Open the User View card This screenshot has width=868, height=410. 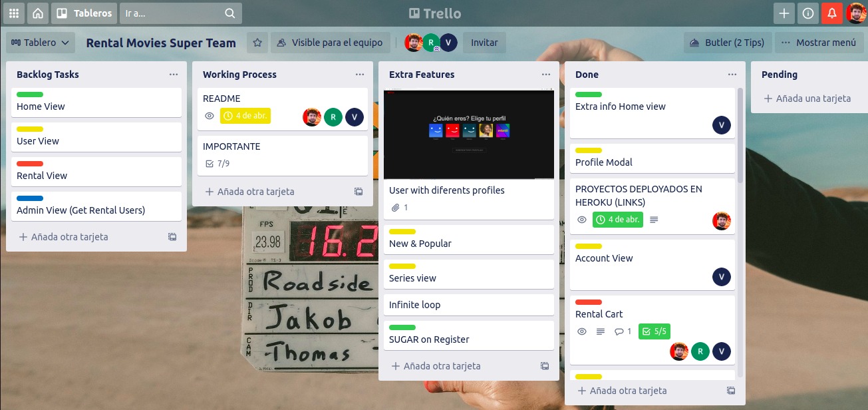tap(96, 137)
